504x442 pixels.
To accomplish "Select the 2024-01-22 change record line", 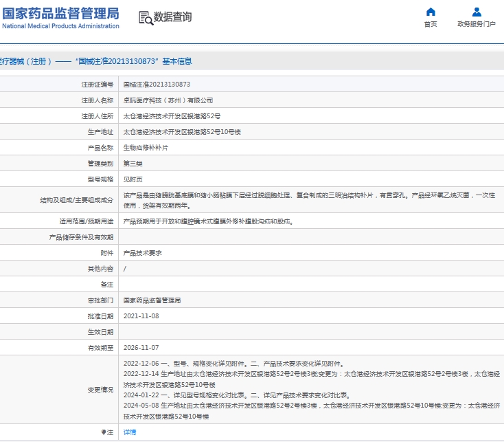I will (x=237, y=395).
